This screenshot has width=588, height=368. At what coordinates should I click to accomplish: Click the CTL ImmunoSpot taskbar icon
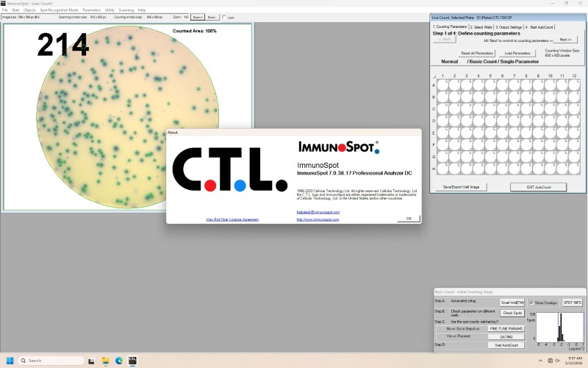click(132, 361)
